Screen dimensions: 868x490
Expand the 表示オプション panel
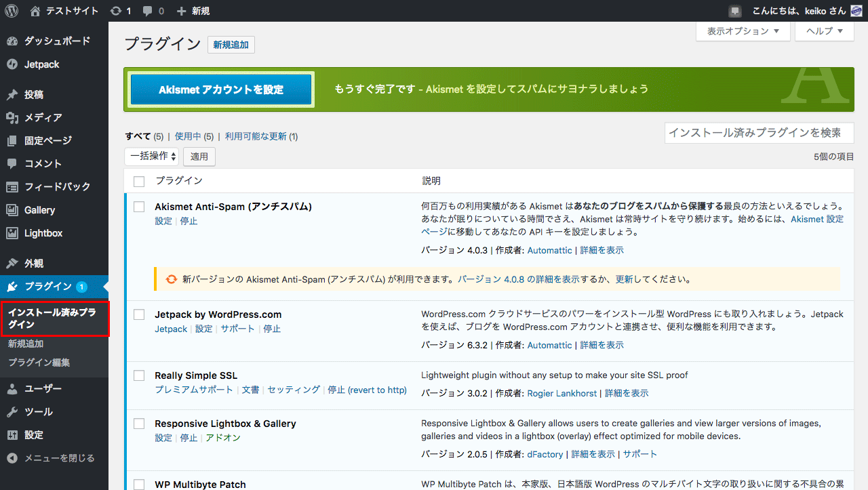click(743, 31)
